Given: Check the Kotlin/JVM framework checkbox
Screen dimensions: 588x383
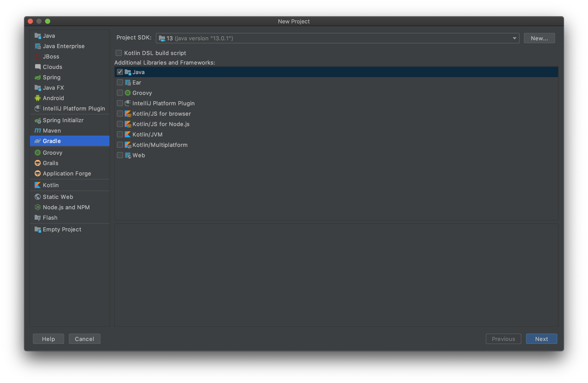Looking at the screenshot, I should (x=120, y=135).
